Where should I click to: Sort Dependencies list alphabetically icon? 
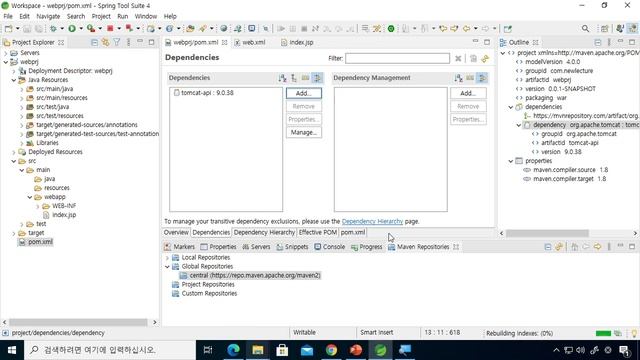click(x=282, y=78)
